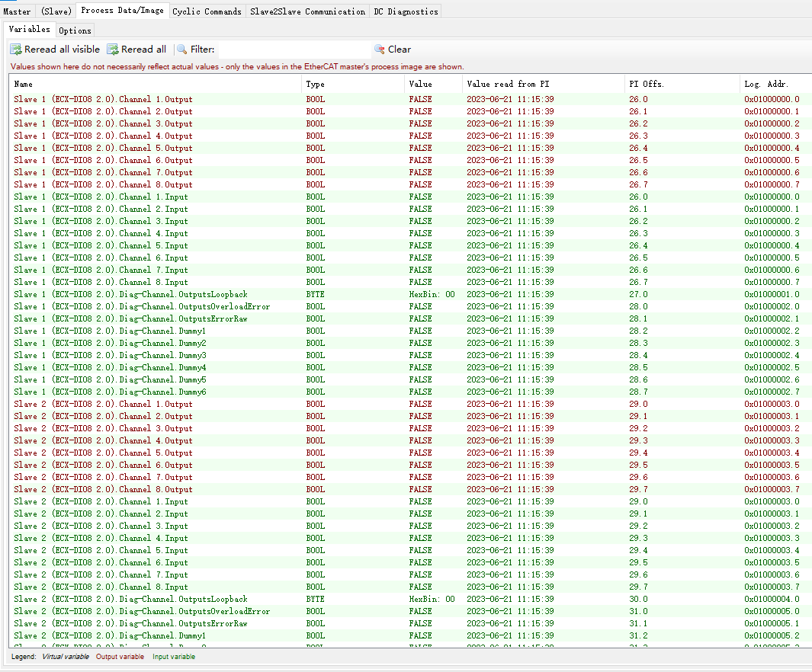
Task: Switch to the Master tab
Action: [x=18, y=11]
